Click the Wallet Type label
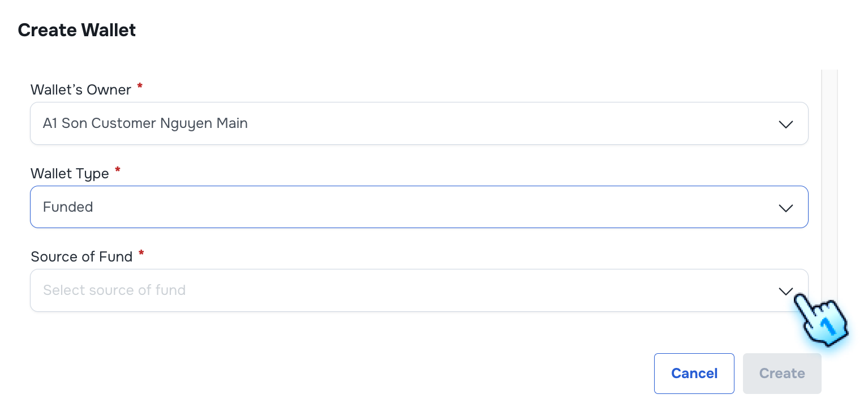Screen dimensions: 868x420 click(70, 173)
